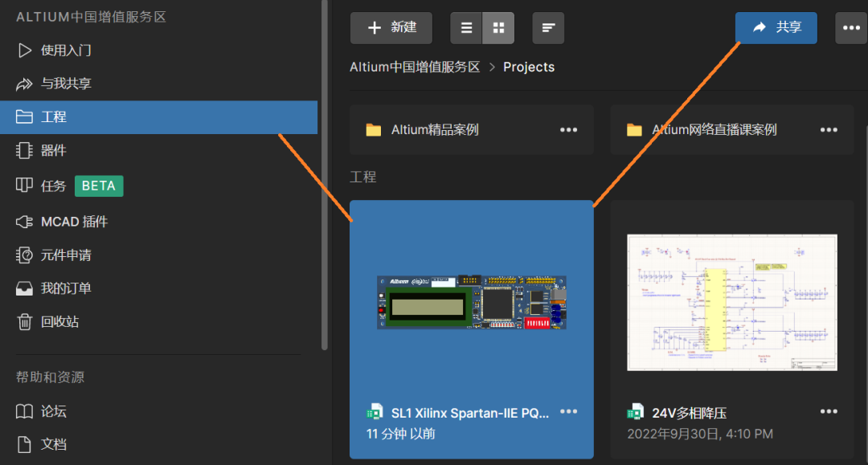Switch to grid view layout
This screenshot has width=868, height=465.
(x=498, y=27)
